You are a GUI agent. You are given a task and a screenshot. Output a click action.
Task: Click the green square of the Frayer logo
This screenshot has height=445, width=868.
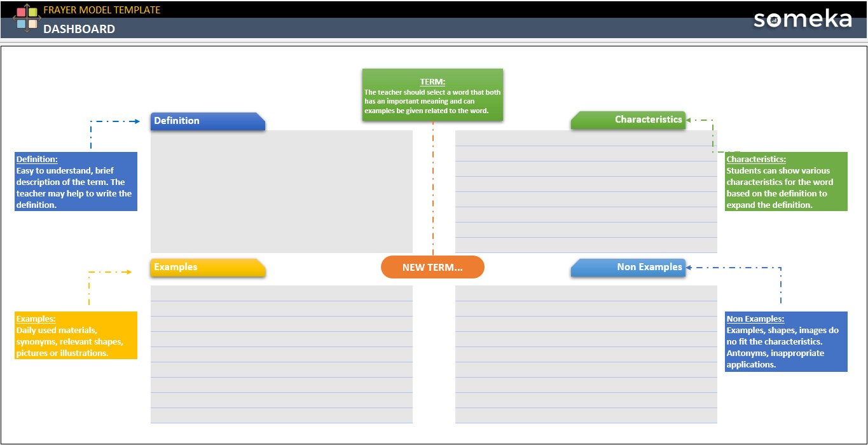pos(33,12)
